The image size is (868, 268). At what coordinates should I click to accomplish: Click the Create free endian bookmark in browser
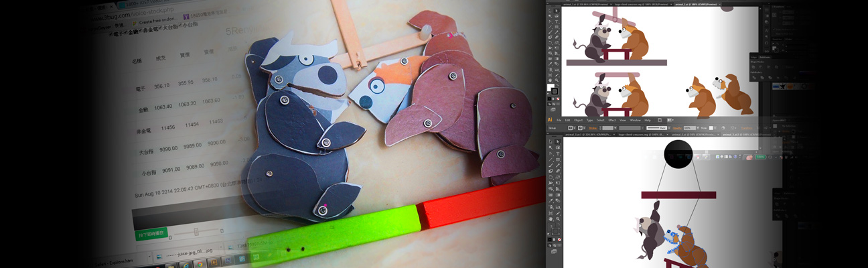pyautogui.click(x=156, y=21)
